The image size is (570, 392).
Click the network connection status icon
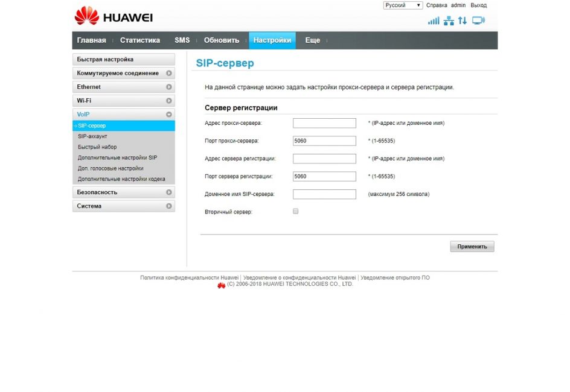point(449,21)
